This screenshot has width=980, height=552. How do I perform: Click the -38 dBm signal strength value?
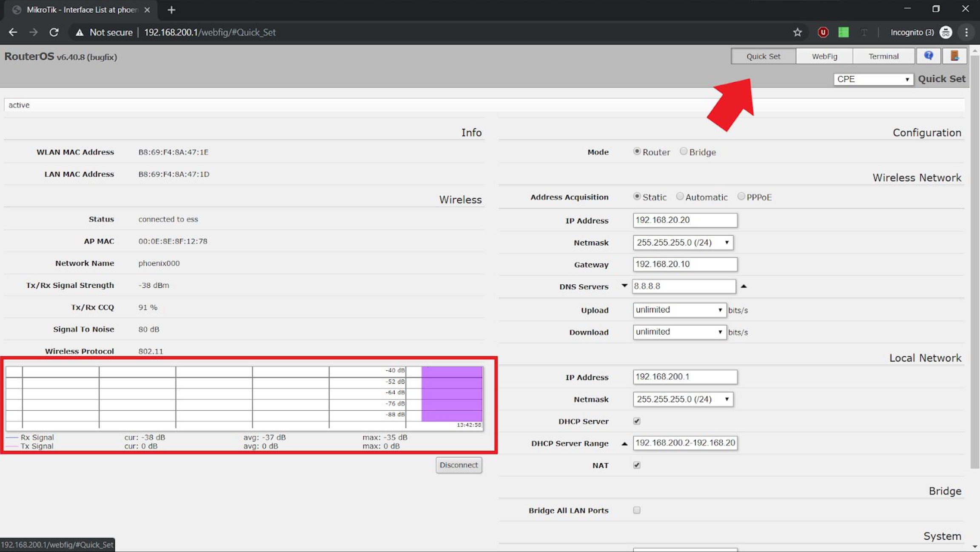154,285
